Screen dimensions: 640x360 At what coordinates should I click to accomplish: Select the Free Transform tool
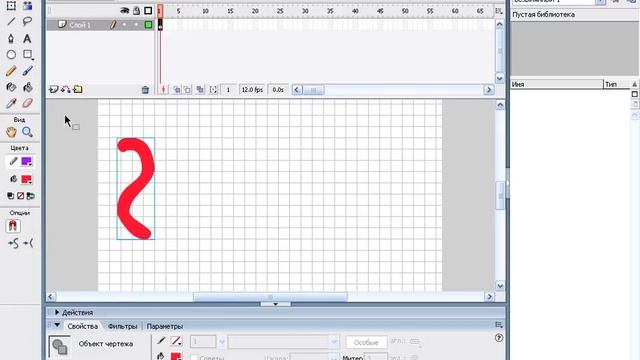(11, 6)
